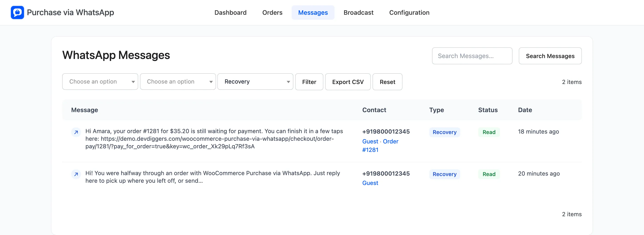
Task: Click the 'Hi Amara, your order #1281' message text
Action: tap(214, 139)
